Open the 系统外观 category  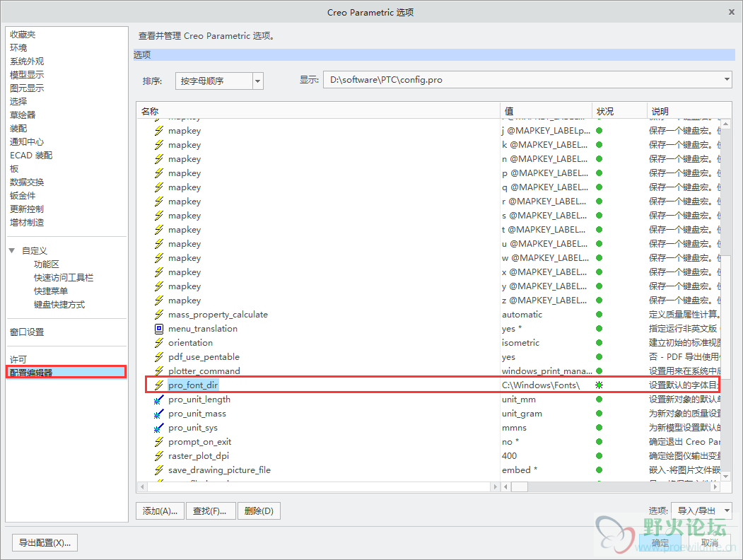(27, 62)
